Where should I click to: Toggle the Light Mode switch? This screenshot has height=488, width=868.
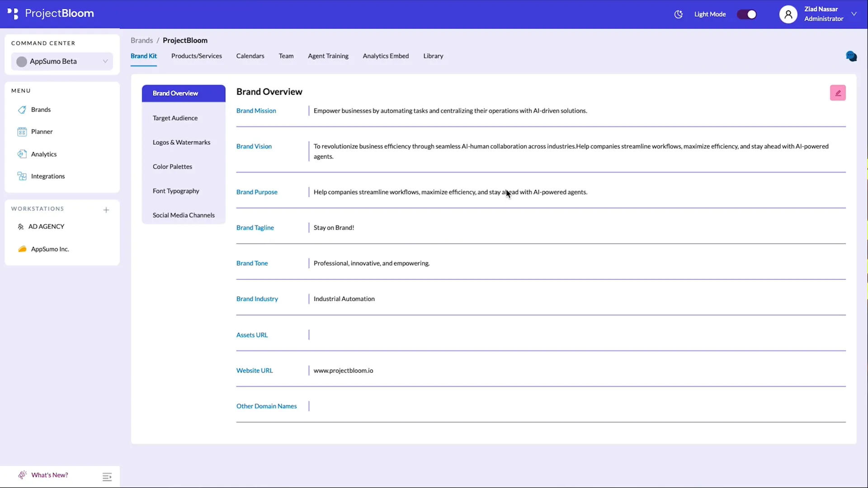click(x=747, y=14)
